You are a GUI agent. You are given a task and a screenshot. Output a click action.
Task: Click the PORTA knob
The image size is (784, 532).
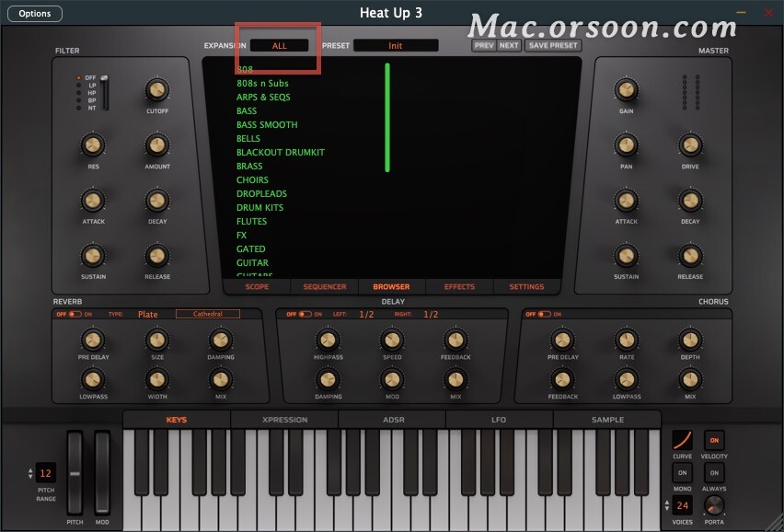pyautogui.click(x=713, y=506)
